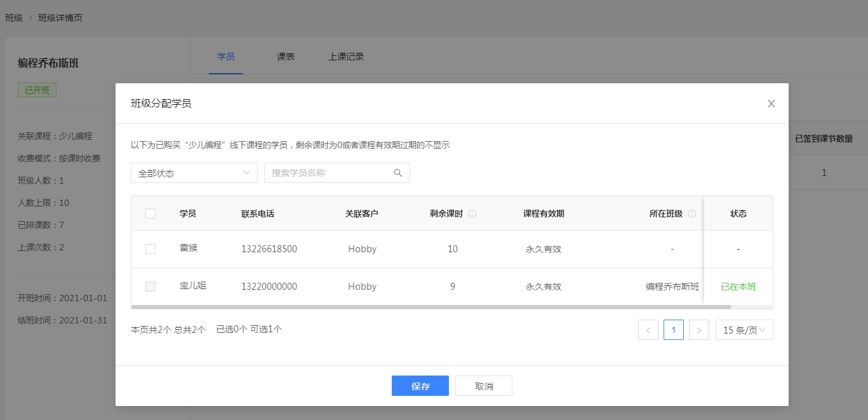Switch to the 学员 tab
This screenshot has width=868, height=420.
(x=226, y=57)
